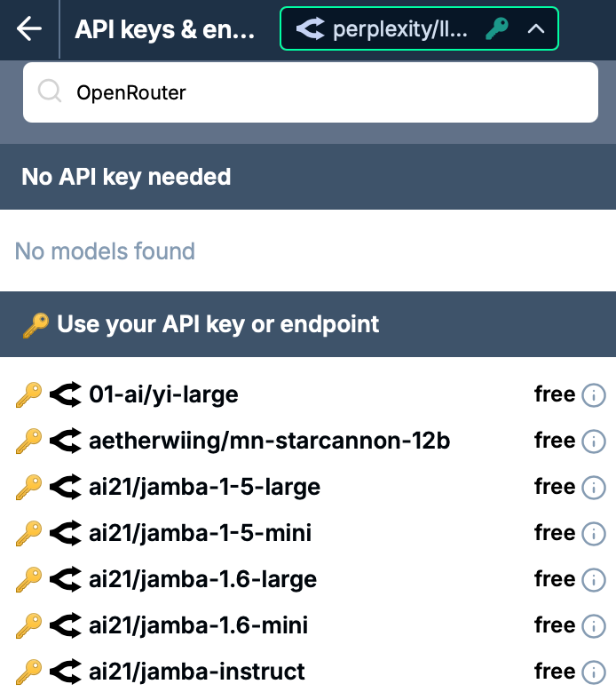Collapse model selector using chevron arrow
The height and width of the screenshot is (700, 616).
point(535,29)
